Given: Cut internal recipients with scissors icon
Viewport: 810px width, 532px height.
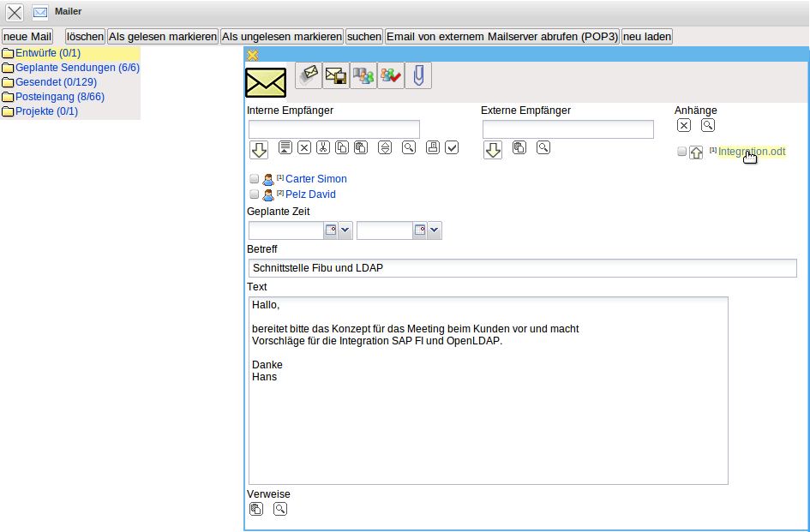Looking at the screenshot, I should pos(322,147).
